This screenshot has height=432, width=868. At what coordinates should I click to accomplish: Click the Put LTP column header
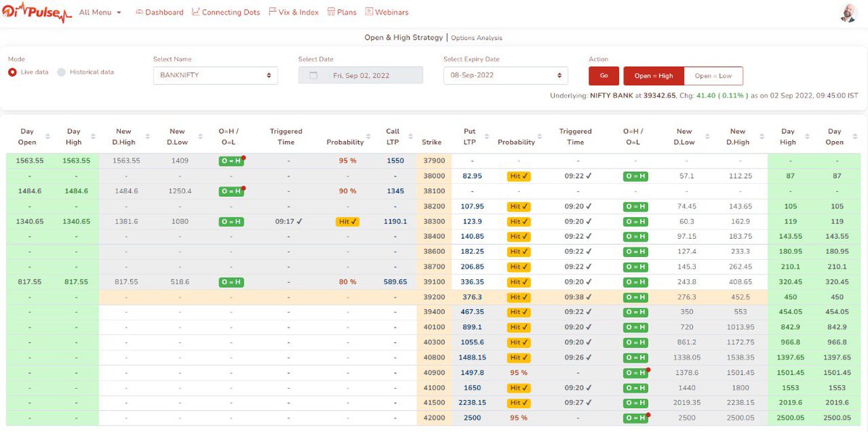pos(469,137)
